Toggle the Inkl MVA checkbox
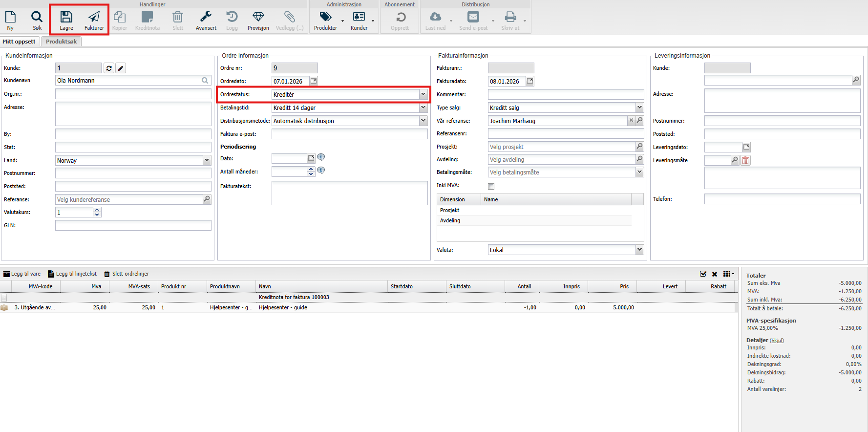The height and width of the screenshot is (432, 868). coord(491,186)
